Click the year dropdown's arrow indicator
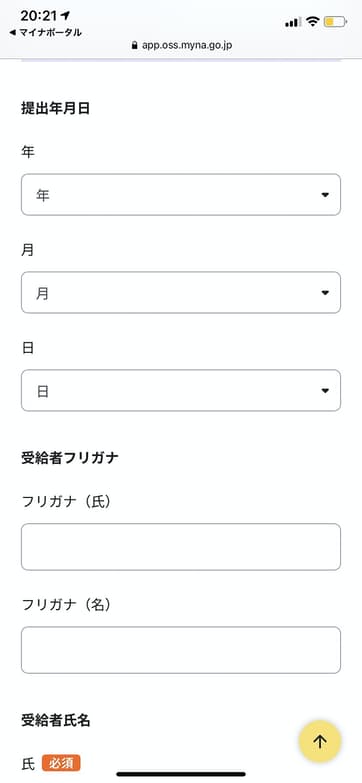 325,195
